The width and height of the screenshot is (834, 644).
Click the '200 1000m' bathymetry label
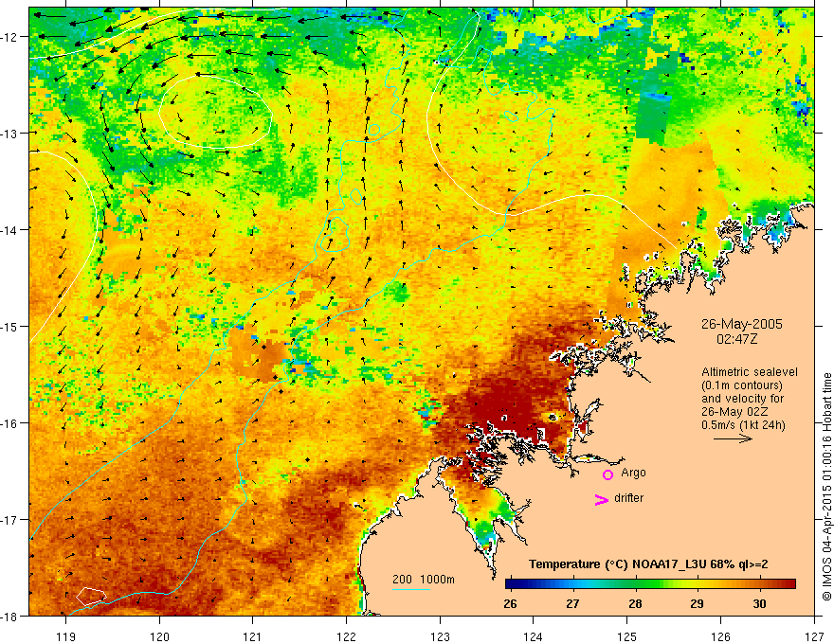click(x=424, y=580)
